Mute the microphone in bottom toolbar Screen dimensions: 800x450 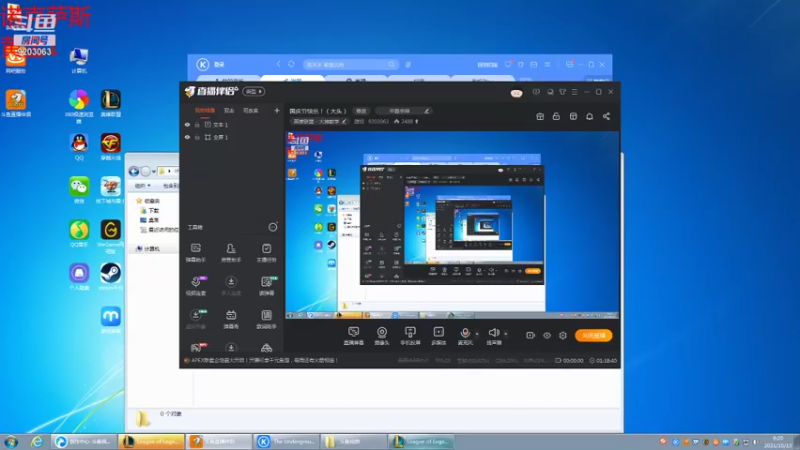coord(465,336)
